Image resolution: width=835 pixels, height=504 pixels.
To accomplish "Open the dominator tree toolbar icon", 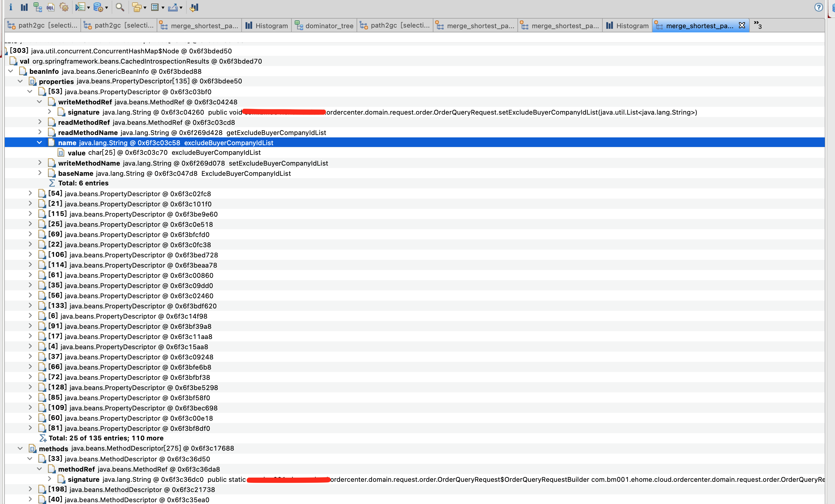I will pos(38,7).
